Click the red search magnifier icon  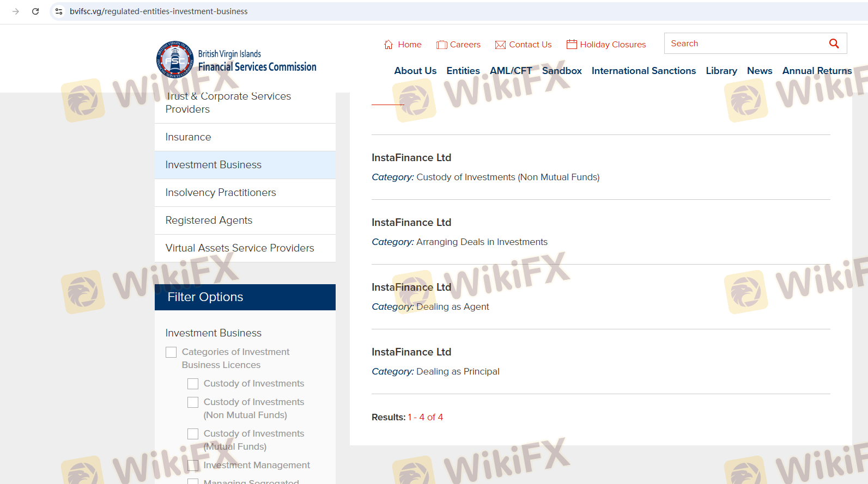pos(834,44)
